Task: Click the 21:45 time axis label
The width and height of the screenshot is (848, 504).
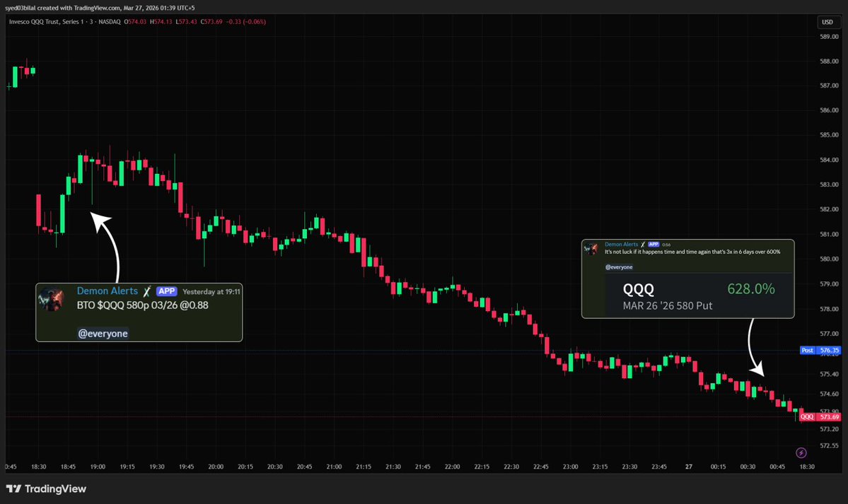Action: pos(423,467)
